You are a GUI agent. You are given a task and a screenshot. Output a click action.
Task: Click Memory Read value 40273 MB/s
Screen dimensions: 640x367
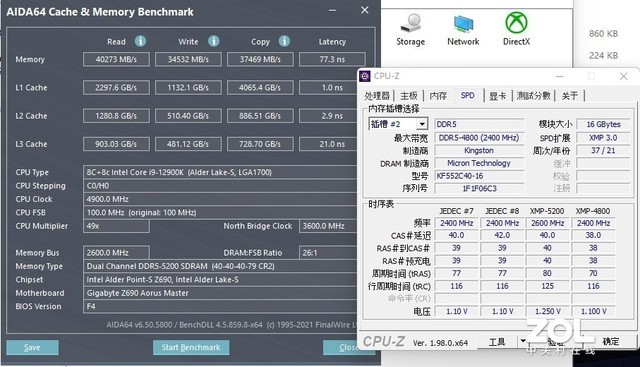pyautogui.click(x=116, y=59)
